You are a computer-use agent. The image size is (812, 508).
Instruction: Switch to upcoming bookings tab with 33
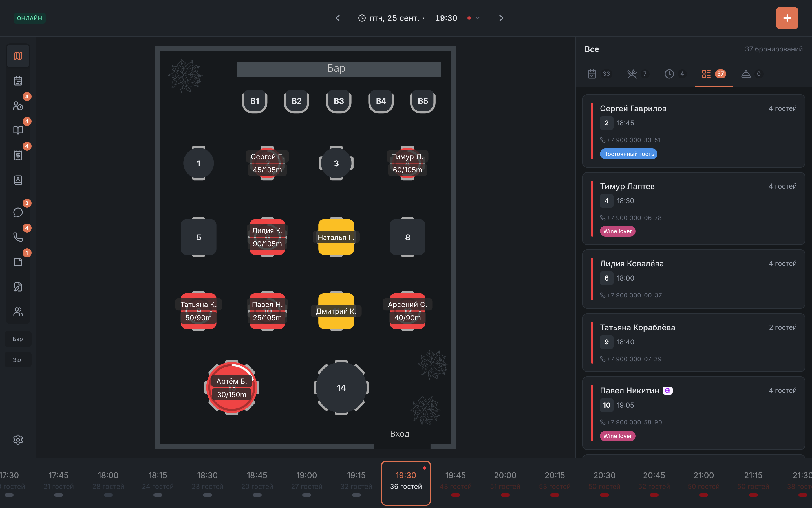point(599,74)
